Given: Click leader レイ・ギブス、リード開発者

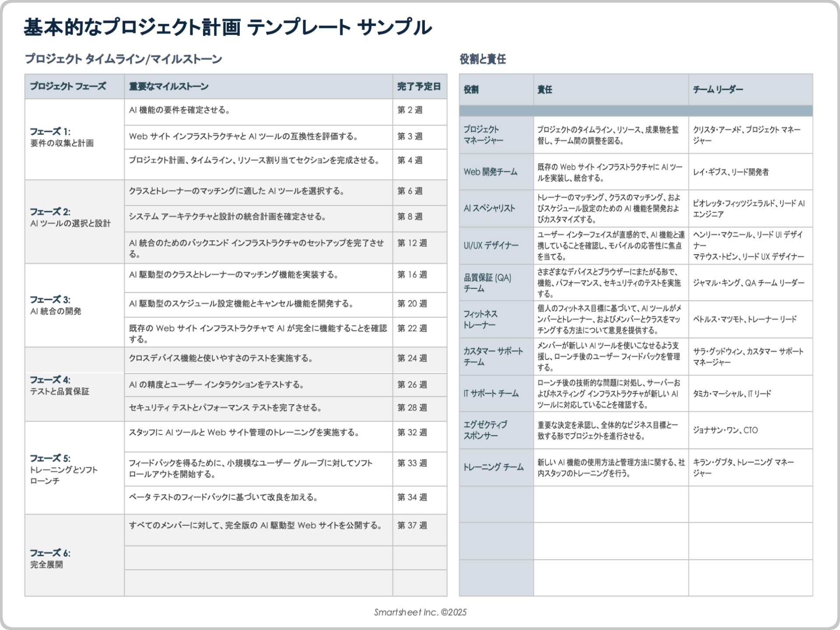Looking at the screenshot, I should (751, 171).
